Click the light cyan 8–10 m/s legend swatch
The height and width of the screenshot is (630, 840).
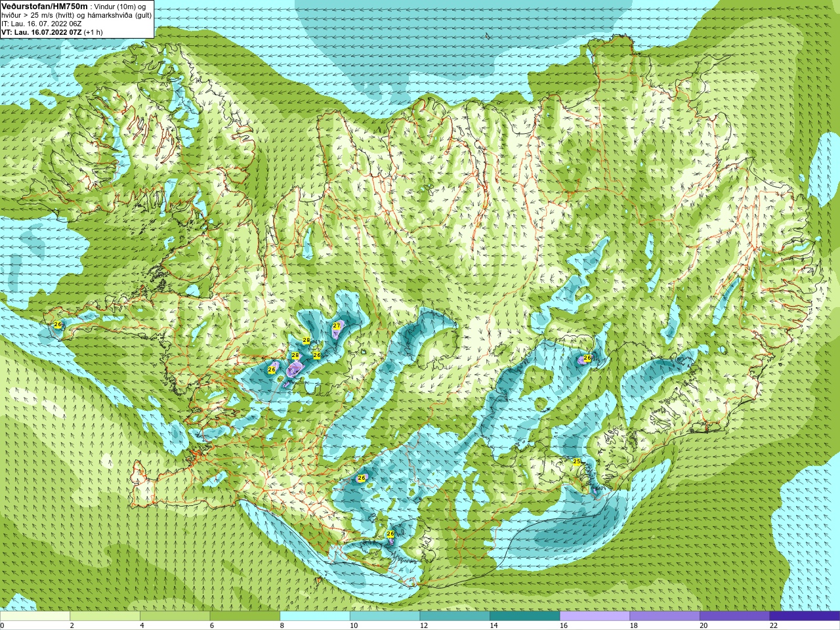[315, 616]
